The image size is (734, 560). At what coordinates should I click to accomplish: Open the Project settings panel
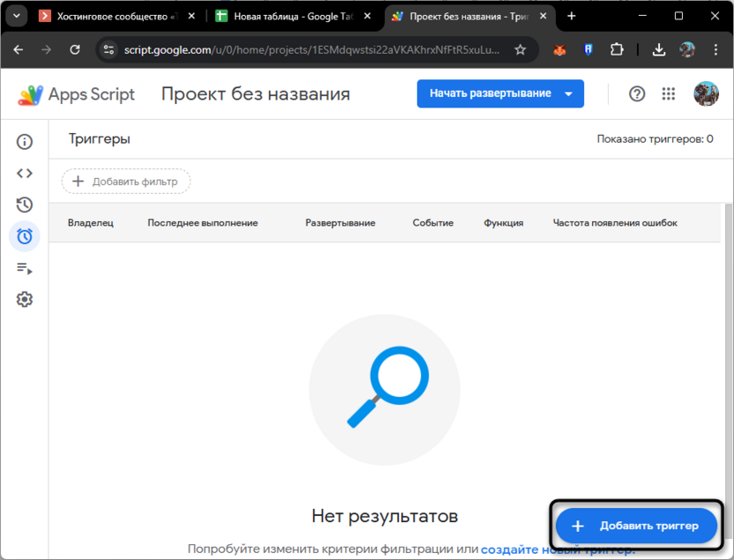click(25, 299)
